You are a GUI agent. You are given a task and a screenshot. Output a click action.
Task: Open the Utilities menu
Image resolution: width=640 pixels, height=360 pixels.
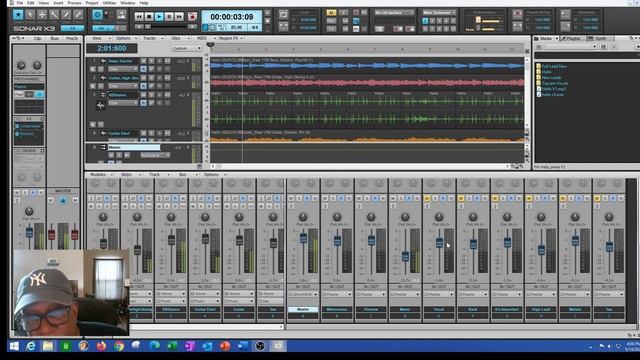pyautogui.click(x=109, y=3)
